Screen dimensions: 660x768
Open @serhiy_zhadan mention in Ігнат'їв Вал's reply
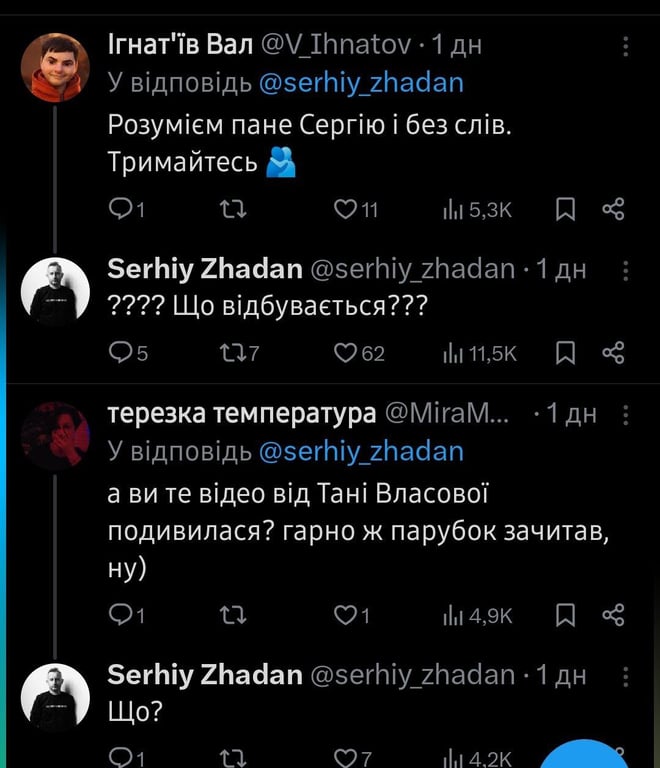point(361,82)
